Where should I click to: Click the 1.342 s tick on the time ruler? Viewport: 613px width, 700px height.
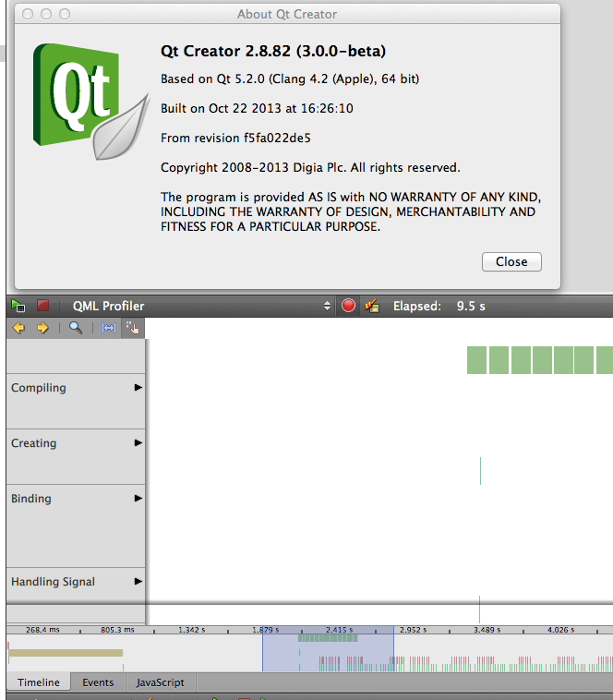pos(191,630)
